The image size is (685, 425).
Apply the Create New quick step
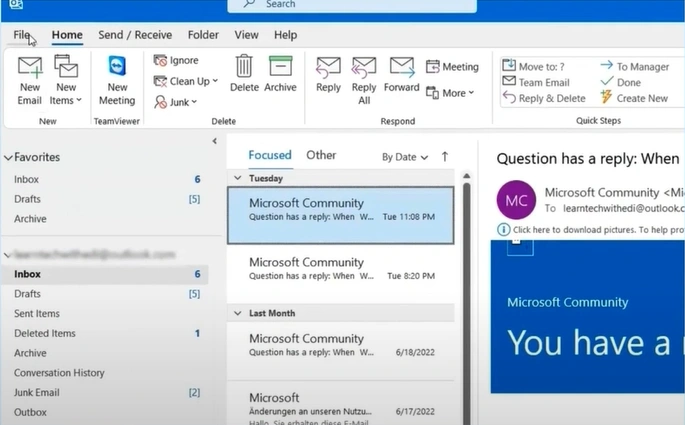[633, 98]
